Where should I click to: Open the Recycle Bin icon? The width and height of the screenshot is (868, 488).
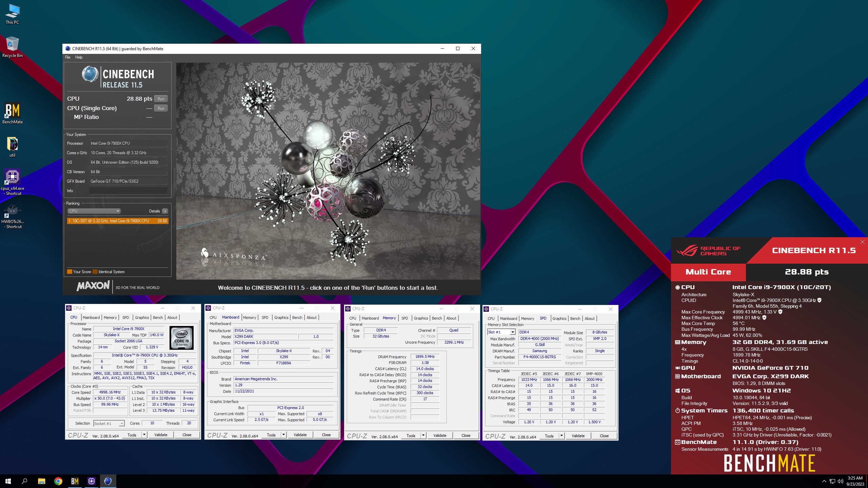pos(13,47)
